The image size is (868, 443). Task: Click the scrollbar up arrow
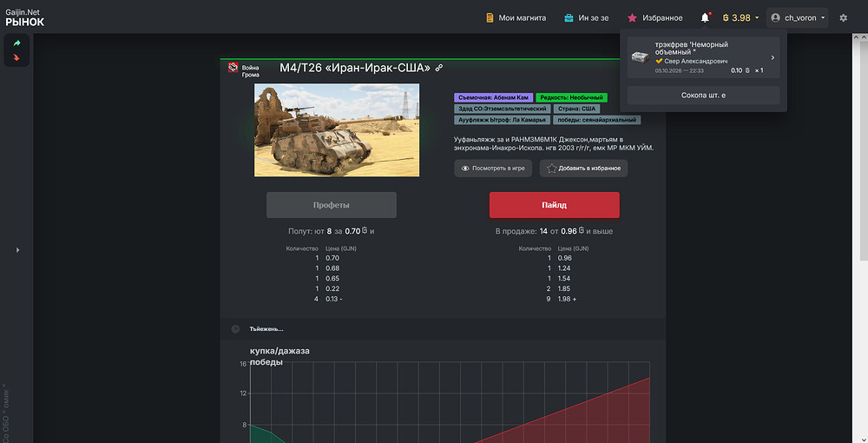[863, 37]
